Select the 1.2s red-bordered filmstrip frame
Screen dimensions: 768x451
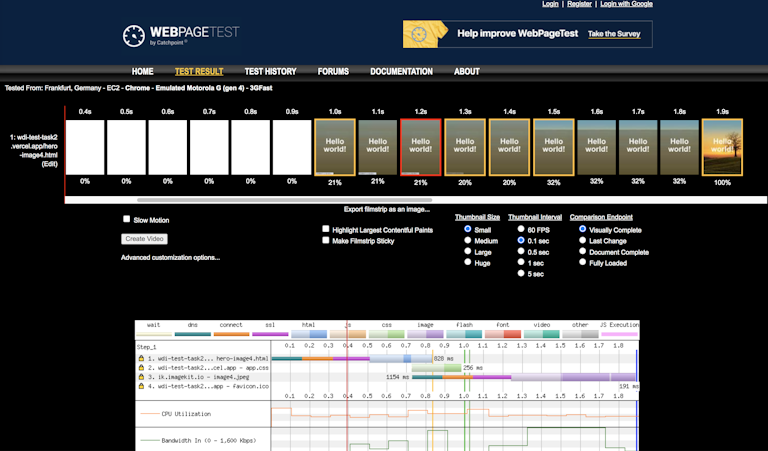click(x=420, y=147)
